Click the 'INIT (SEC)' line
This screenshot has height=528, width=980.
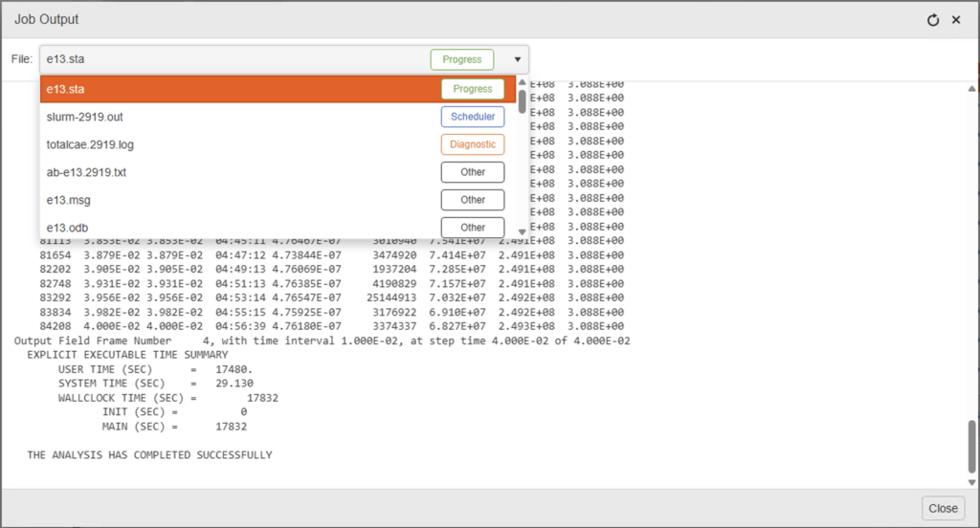[174, 412]
